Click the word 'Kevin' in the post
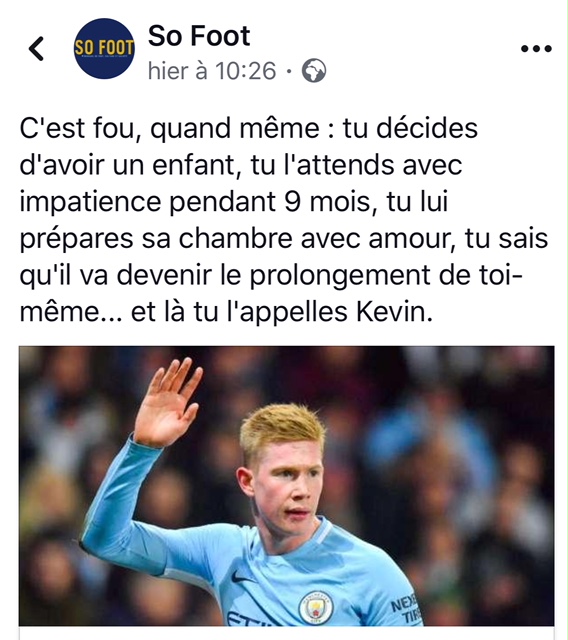Viewport: 568px width, 640px height. (394, 312)
